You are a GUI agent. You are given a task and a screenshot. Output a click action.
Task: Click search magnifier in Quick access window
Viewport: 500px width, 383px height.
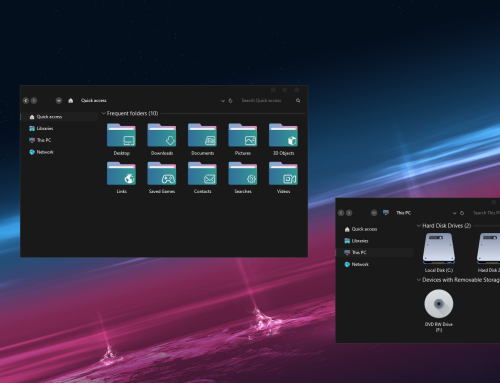(x=298, y=100)
